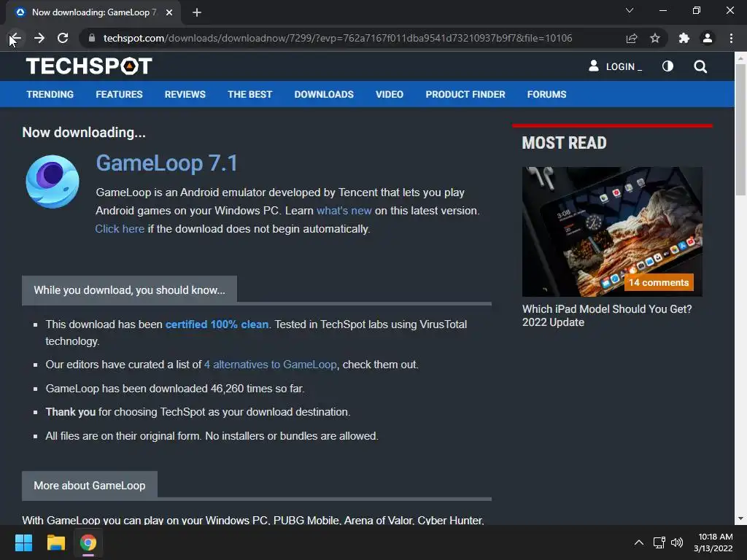This screenshot has width=747, height=560.
Task: Click "GameLoop has been downloaded 46,260 times" text
Action: 175,389
